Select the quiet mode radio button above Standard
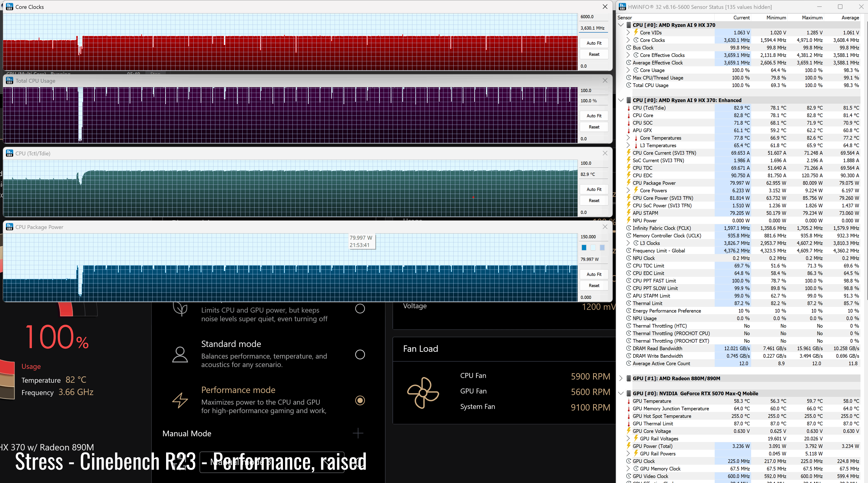Viewport: 868px width, 483px height. (x=360, y=308)
